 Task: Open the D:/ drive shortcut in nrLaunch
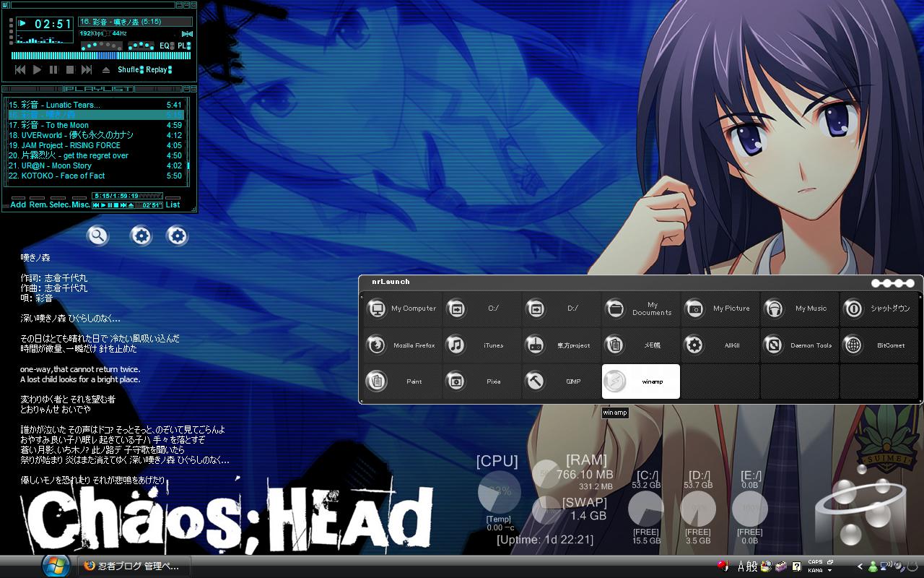pyautogui.click(x=561, y=309)
